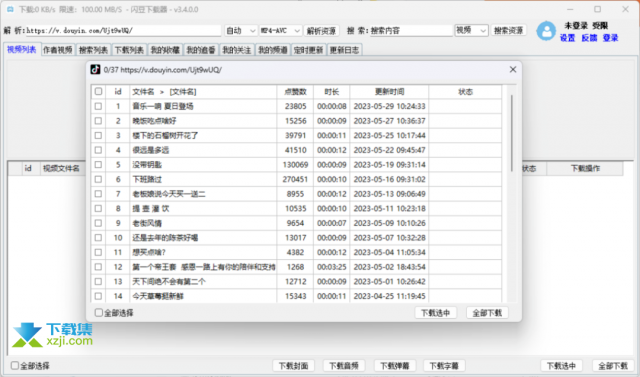Switch to the 定时更新 tab
This screenshot has width=640, height=377.
point(308,50)
